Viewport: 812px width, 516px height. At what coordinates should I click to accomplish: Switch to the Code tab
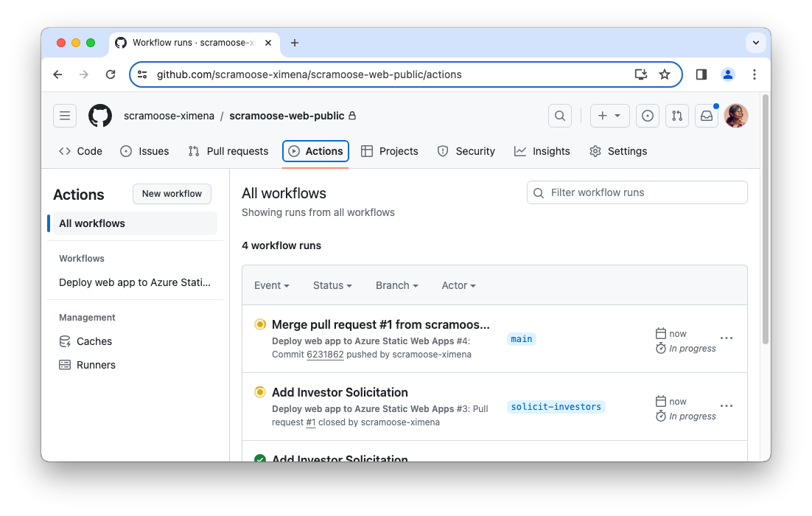(80, 151)
